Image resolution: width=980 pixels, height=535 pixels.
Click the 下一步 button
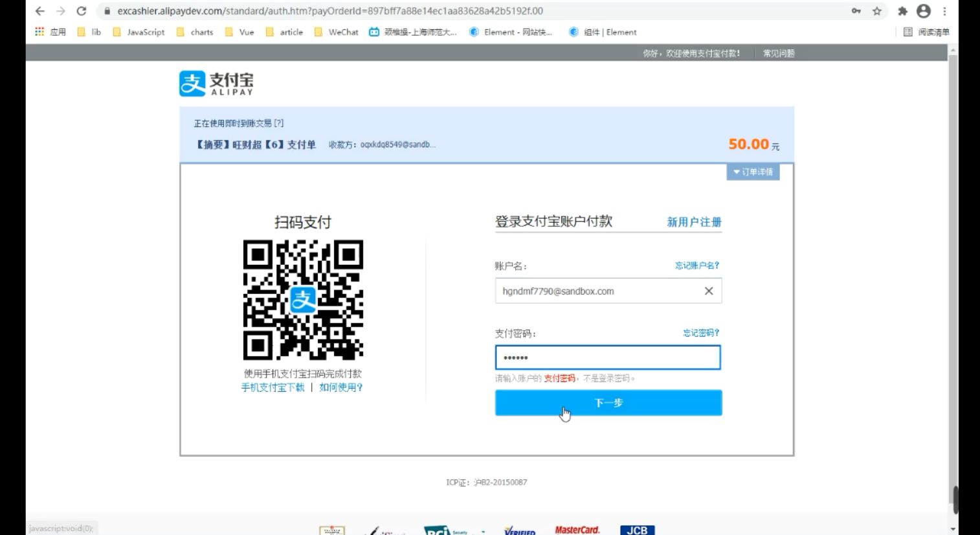(608, 403)
